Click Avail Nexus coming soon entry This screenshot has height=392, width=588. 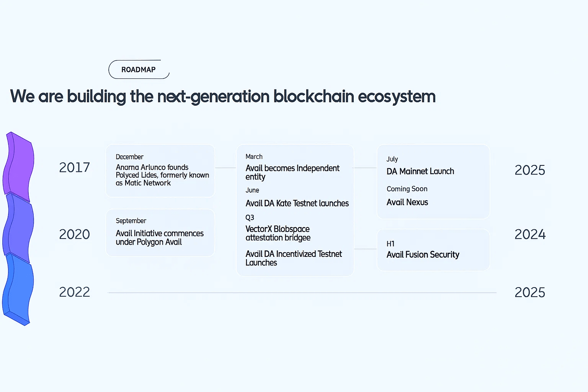tap(407, 202)
